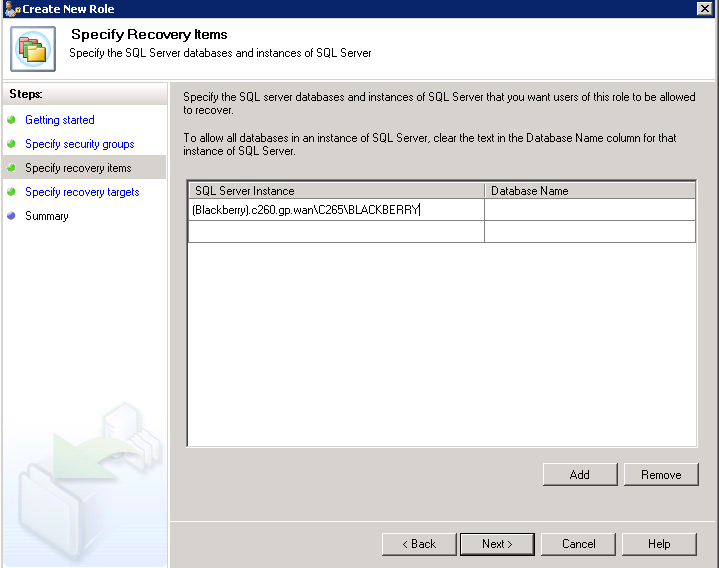Click the Next button
This screenshot has width=719, height=568.
[x=497, y=544]
